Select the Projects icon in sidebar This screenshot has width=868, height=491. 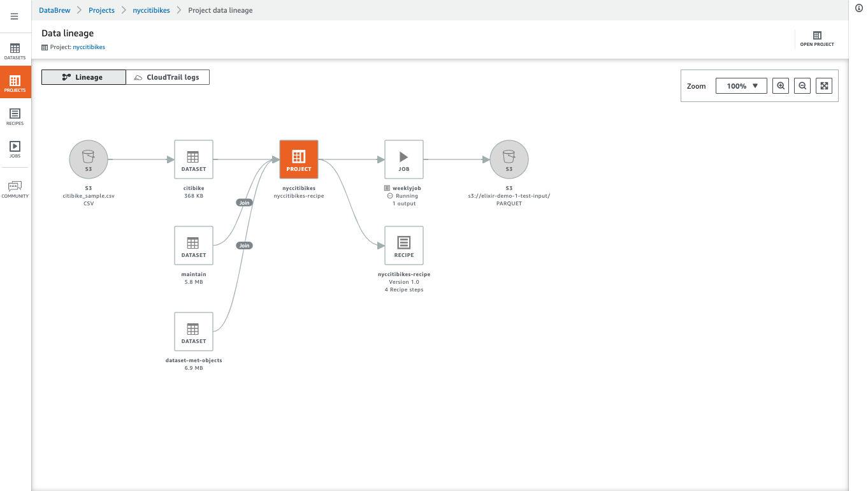[x=15, y=82]
